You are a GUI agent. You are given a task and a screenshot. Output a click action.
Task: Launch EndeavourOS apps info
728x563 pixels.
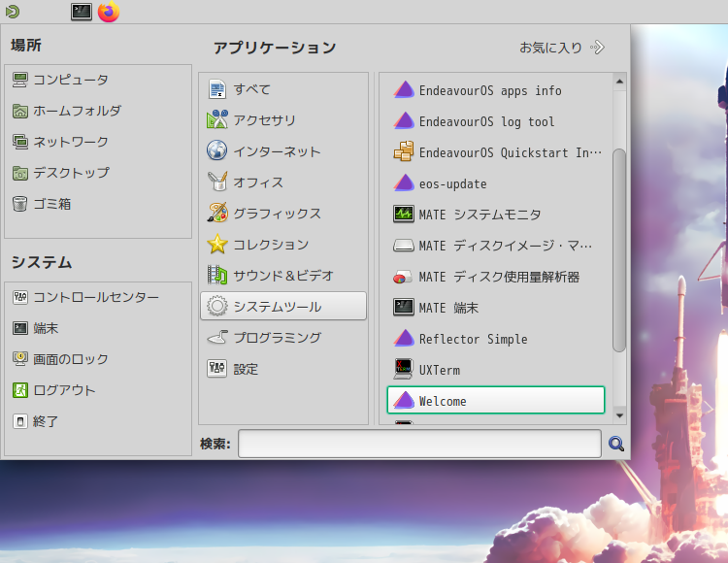[x=496, y=90]
